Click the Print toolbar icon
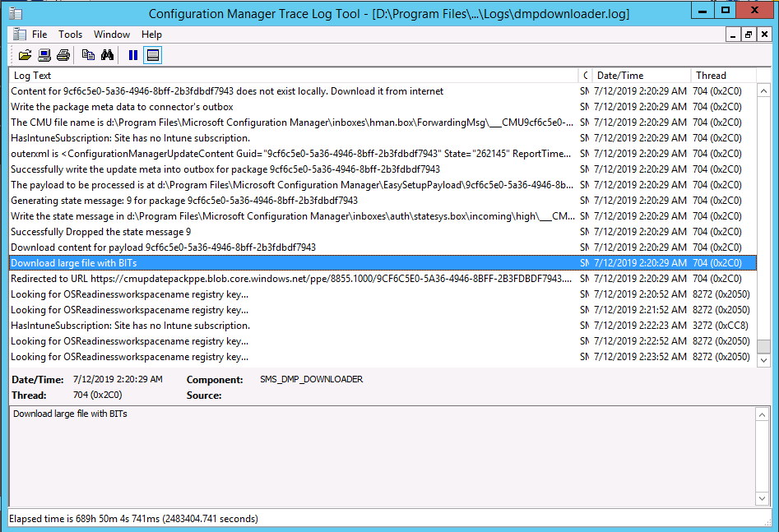 [63, 55]
